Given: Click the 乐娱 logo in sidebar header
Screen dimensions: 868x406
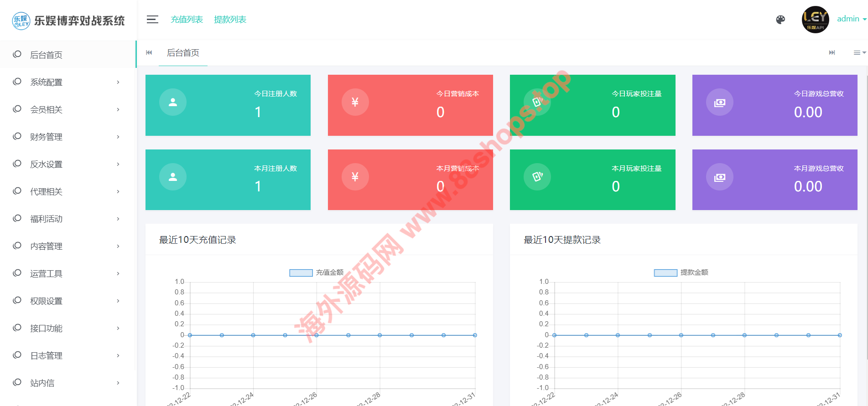Looking at the screenshot, I should (21, 21).
